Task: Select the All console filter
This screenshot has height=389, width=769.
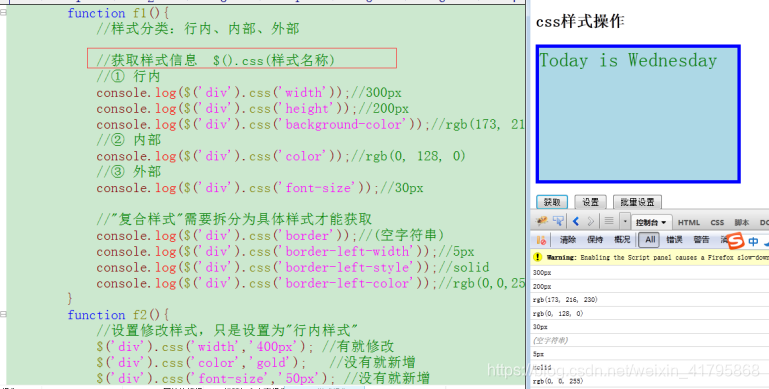Action: [649, 240]
